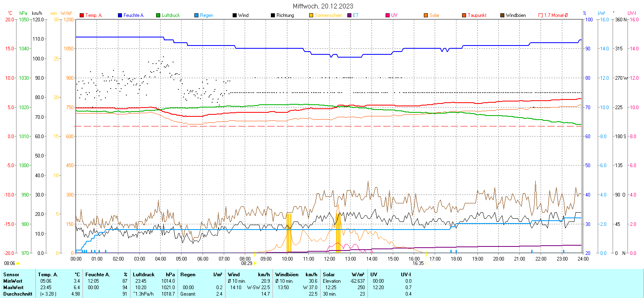
Task: Click the yellow Sonnenschein legend square
Action: (x=311, y=15)
